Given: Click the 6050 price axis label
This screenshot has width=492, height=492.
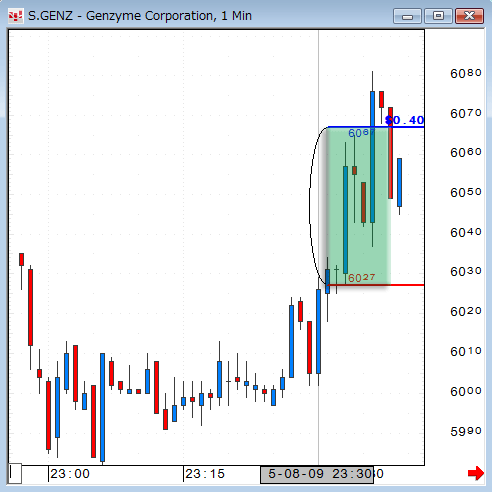Looking at the screenshot, I should (x=466, y=192).
